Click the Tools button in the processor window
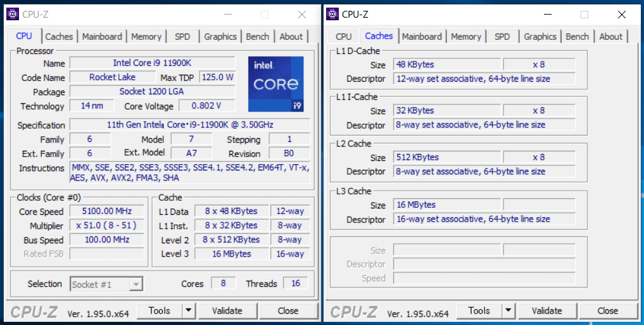This screenshot has height=325, width=644. click(159, 310)
